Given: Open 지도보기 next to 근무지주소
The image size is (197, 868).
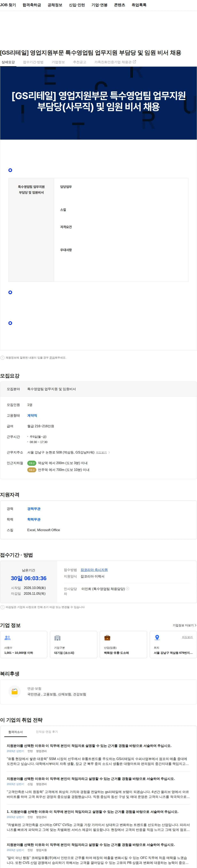Looking at the screenshot, I should click(x=101, y=452).
